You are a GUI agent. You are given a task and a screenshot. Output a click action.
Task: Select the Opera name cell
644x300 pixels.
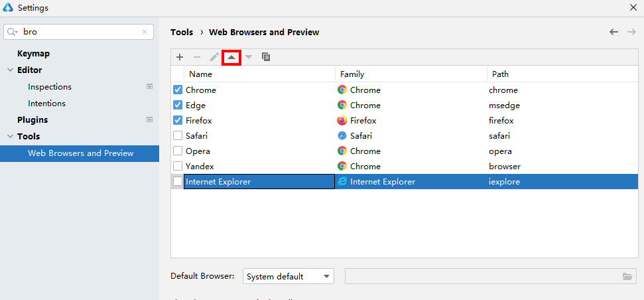point(259,151)
